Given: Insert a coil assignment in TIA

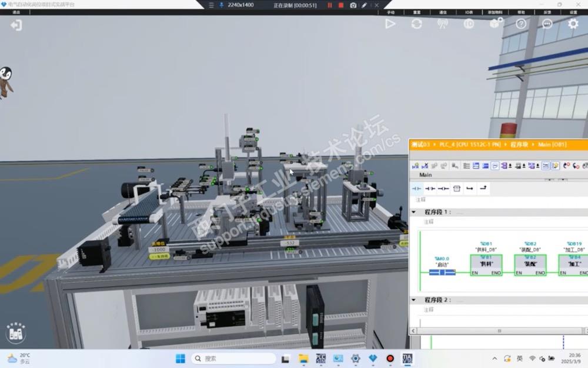Looking at the screenshot, I should (443, 188).
